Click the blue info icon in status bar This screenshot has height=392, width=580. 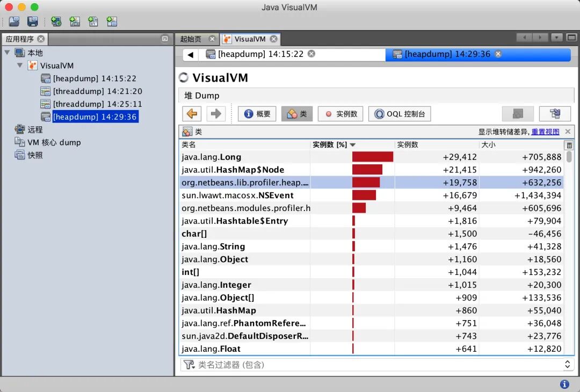coord(564,384)
